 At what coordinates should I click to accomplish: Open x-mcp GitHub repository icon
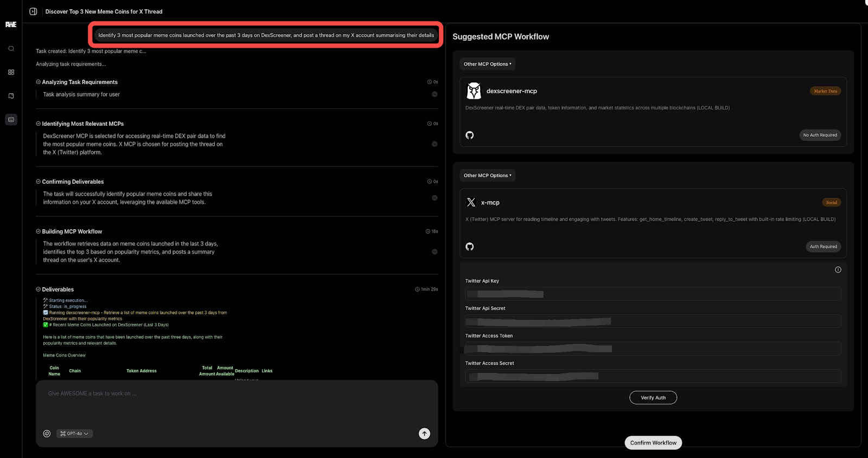(x=470, y=247)
